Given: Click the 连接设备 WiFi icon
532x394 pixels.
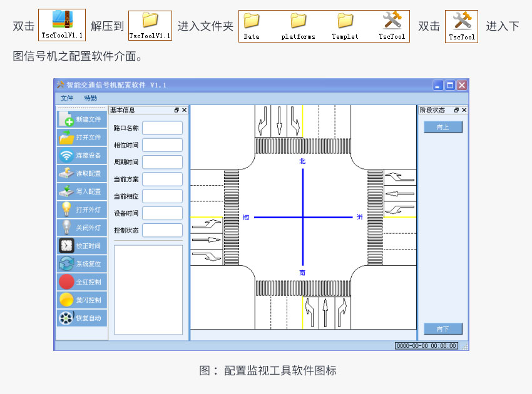Looking at the screenshot, I should (x=67, y=156).
